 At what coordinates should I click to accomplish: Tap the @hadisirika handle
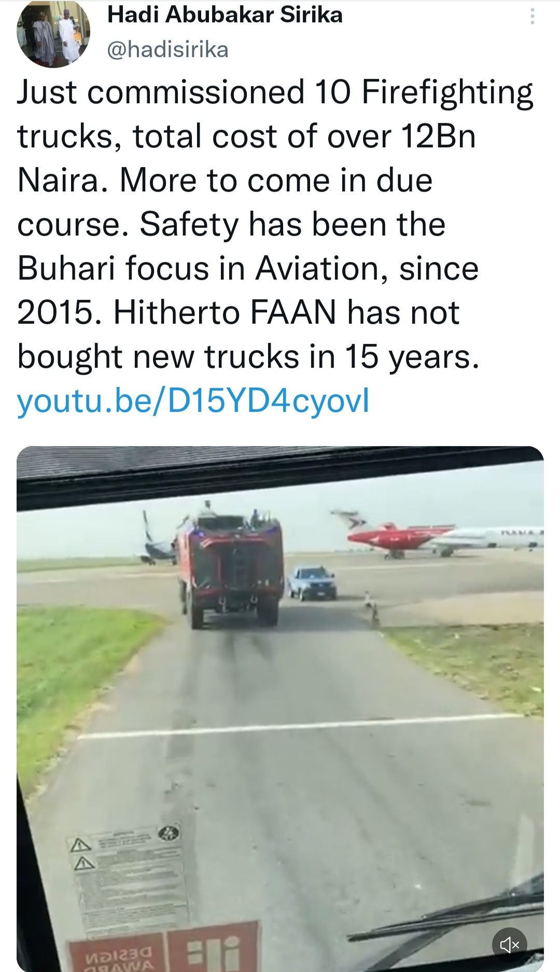point(167,50)
